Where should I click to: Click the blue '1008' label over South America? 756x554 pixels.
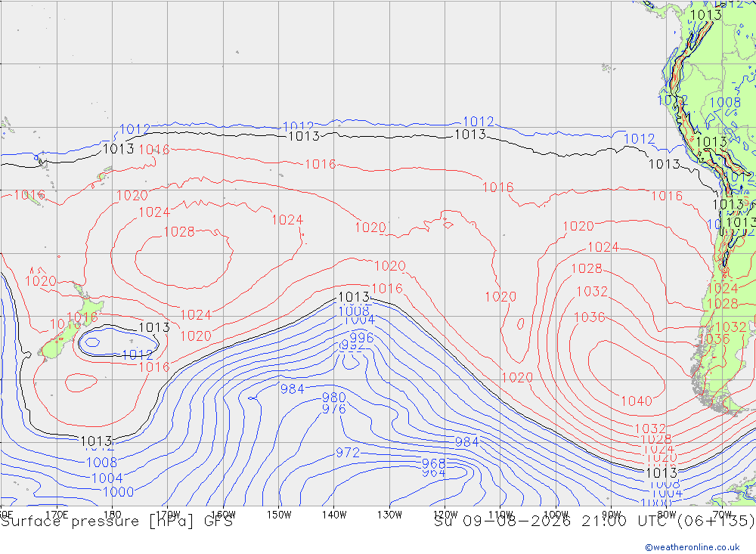[x=725, y=102]
